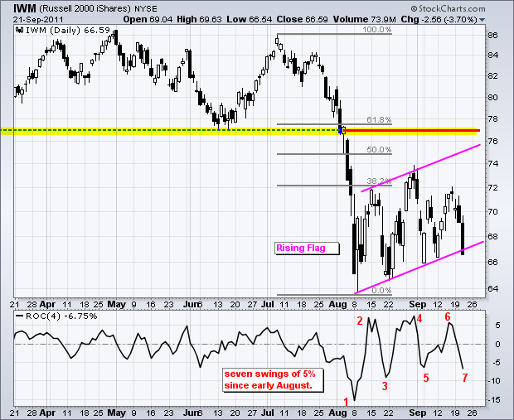Click the blue marker at support line break
The height and width of the screenshot is (420, 514).
point(342,131)
